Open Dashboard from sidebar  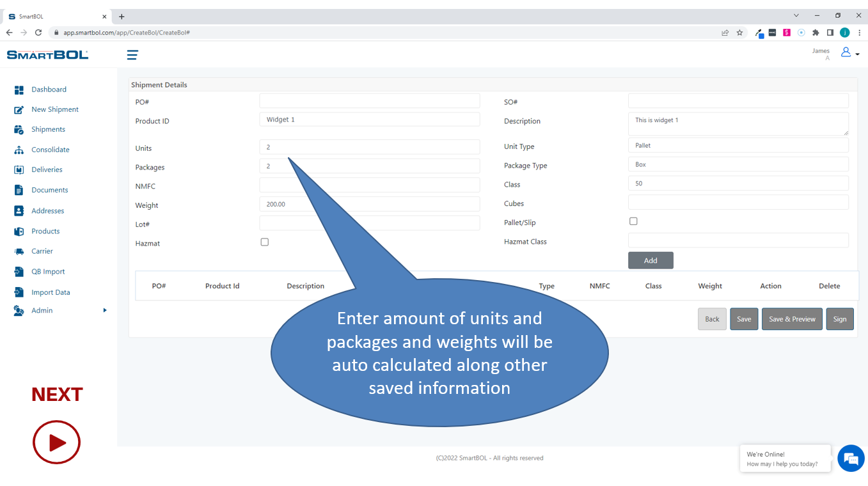pos(49,90)
